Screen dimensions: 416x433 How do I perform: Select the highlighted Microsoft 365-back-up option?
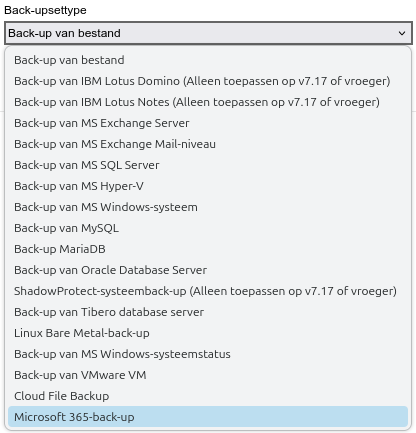pos(208,417)
